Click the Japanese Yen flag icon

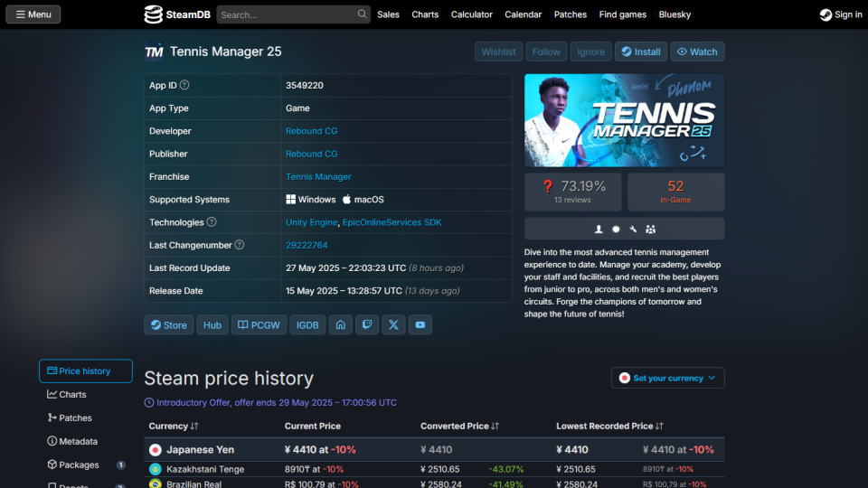click(x=156, y=450)
